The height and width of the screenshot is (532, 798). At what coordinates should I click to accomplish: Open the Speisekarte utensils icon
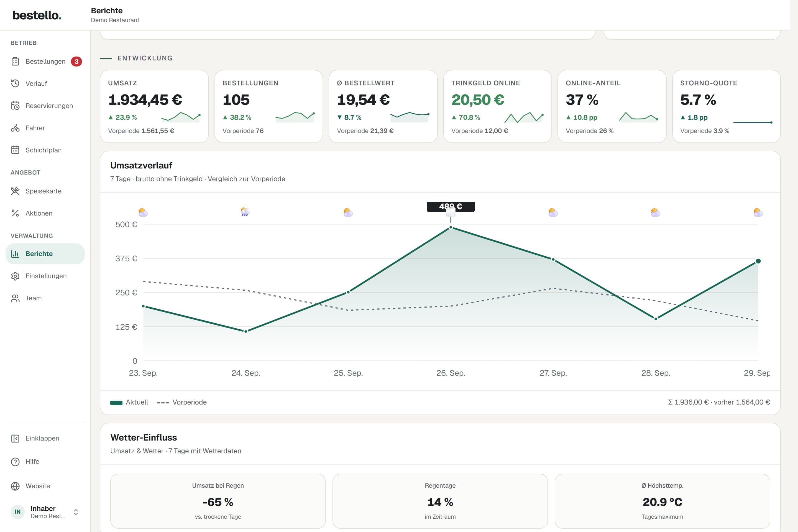[x=15, y=191]
